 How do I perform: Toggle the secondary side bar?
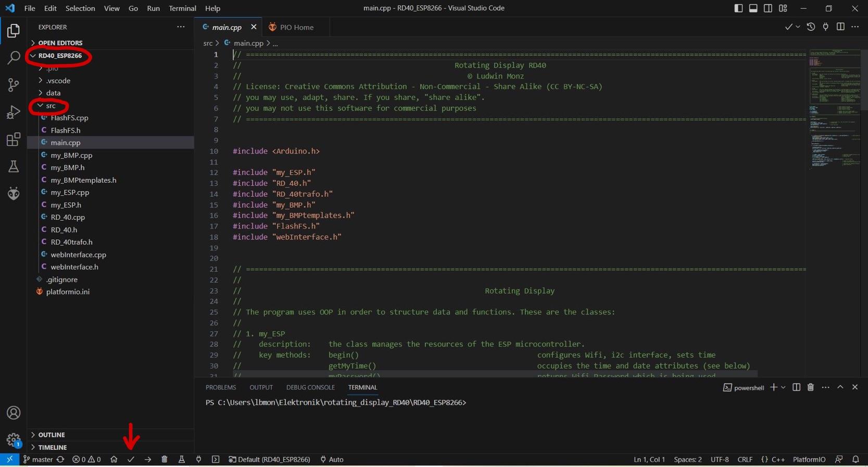pos(768,8)
